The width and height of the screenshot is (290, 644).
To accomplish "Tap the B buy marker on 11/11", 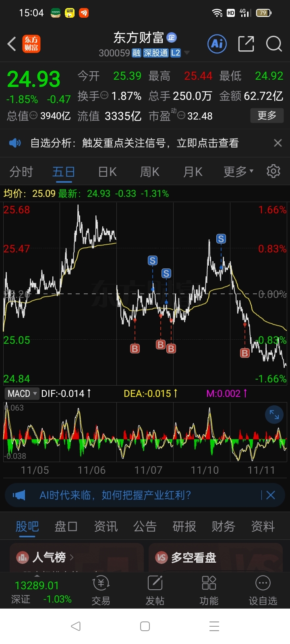I will point(245,353).
